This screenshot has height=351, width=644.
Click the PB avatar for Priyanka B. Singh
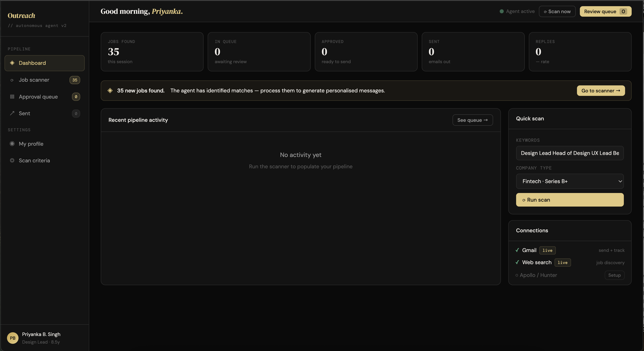[x=13, y=338]
